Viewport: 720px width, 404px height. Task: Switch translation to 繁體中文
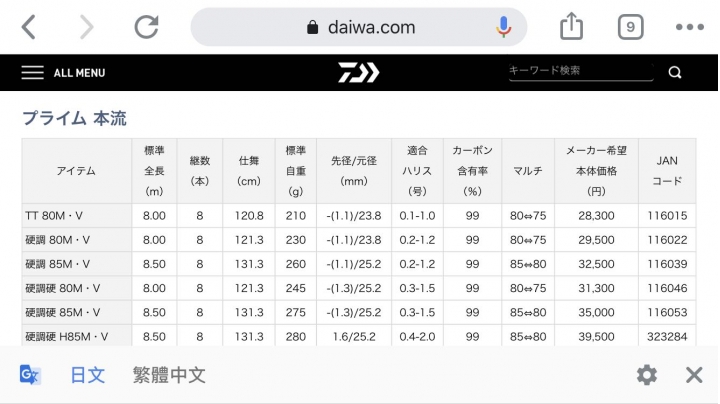169,375
